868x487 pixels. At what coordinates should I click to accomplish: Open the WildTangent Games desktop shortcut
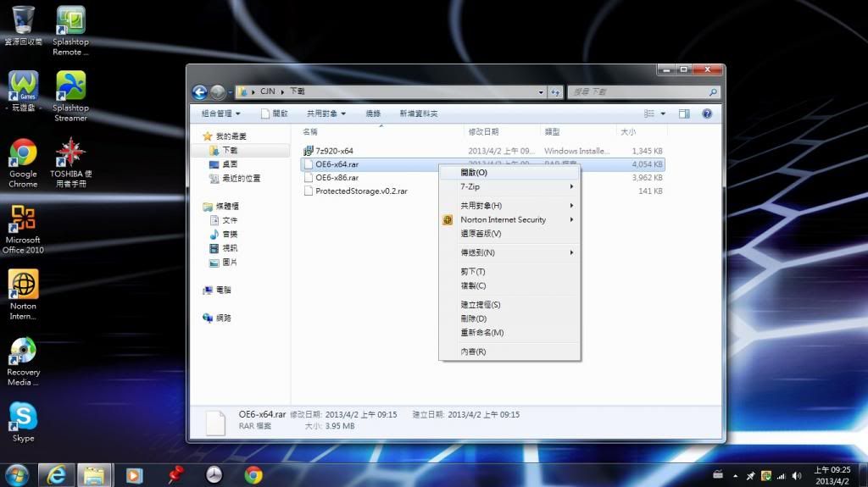pos(23,91)
